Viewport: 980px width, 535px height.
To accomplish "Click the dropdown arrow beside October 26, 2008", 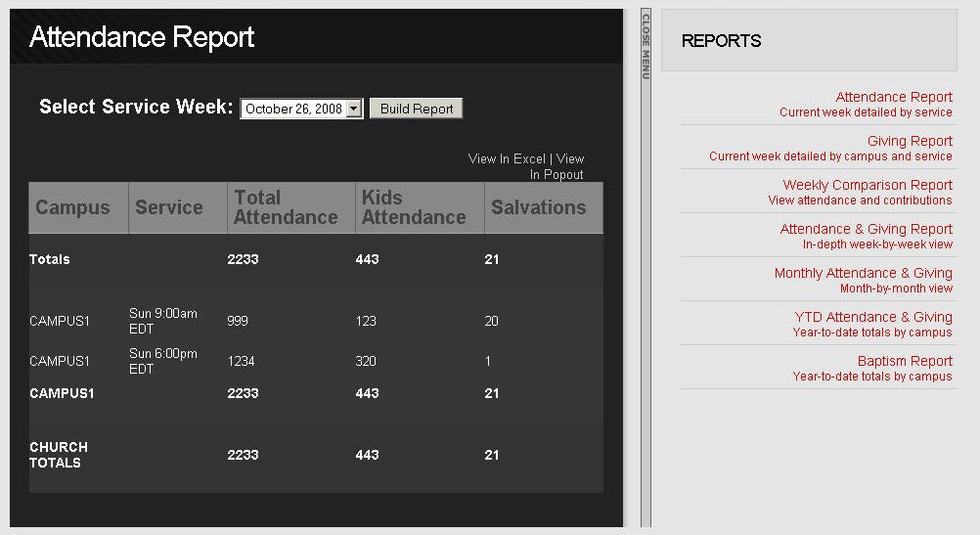I will (354, 109).
